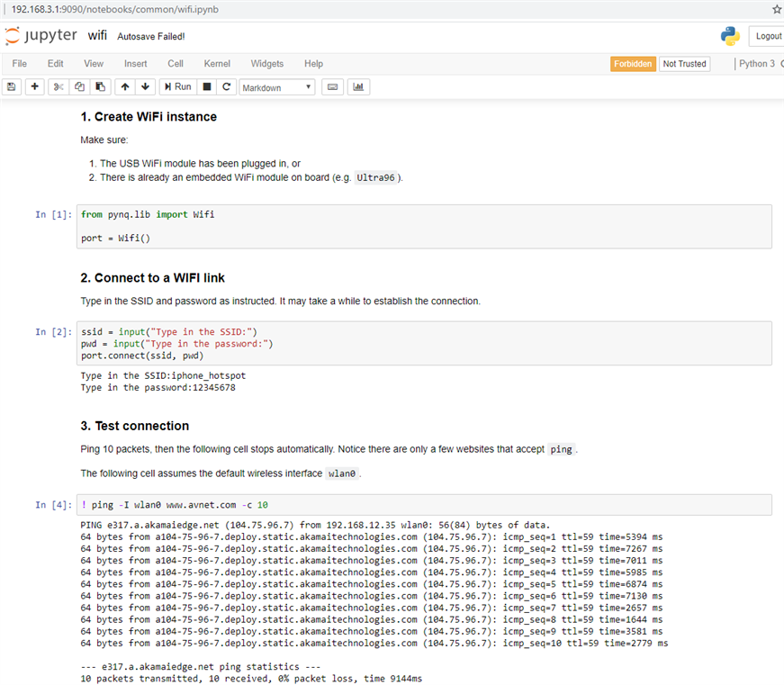Run the selected cell
This screenshot has width=784, height=685.
178,87
